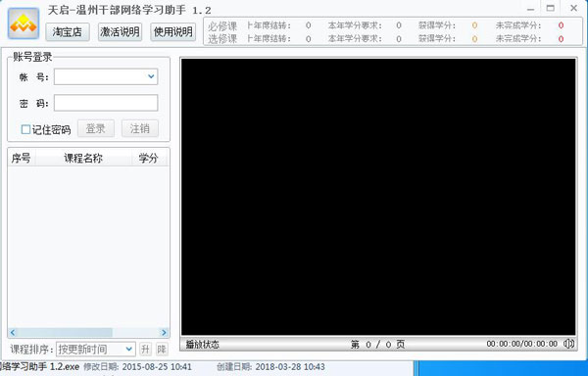Image resolution: width=588 pixels, height=376 pixels.
Task: Click the 第 0 / 0 页 page indicator
Action: (377, 344)
